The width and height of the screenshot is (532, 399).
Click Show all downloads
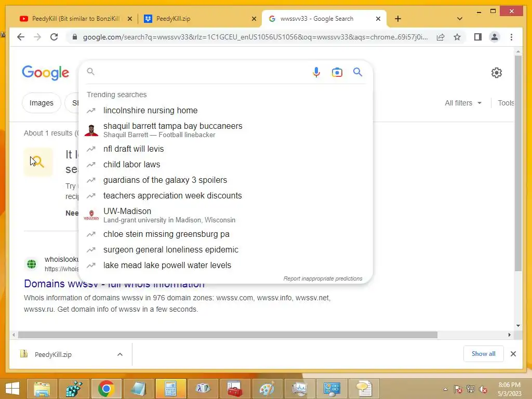click(484, 354)
